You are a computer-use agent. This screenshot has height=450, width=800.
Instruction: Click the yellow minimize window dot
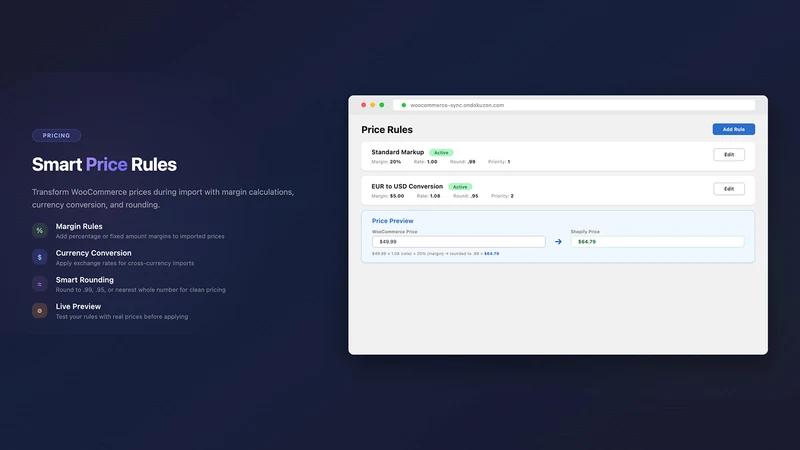tap(372, 105)
